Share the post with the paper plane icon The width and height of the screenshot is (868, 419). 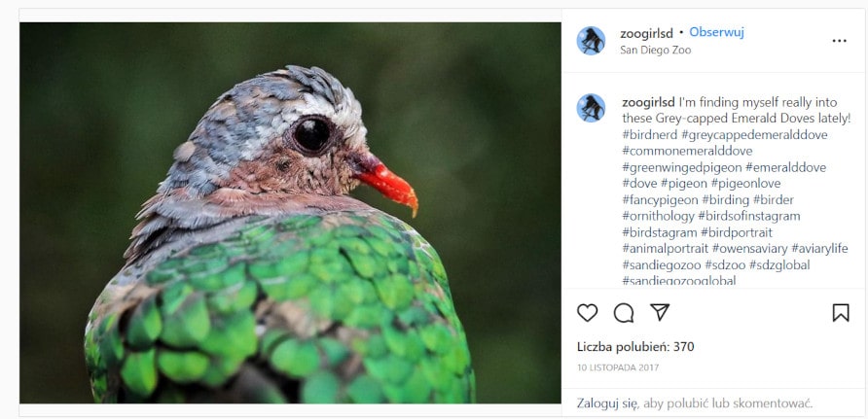coord(660,313)
